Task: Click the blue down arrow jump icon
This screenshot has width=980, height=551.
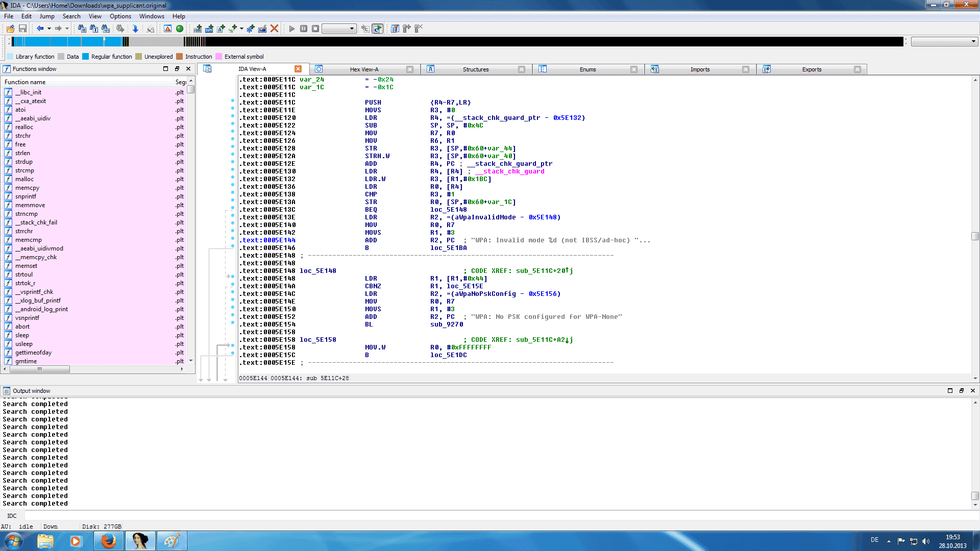Action: point(135,29)
